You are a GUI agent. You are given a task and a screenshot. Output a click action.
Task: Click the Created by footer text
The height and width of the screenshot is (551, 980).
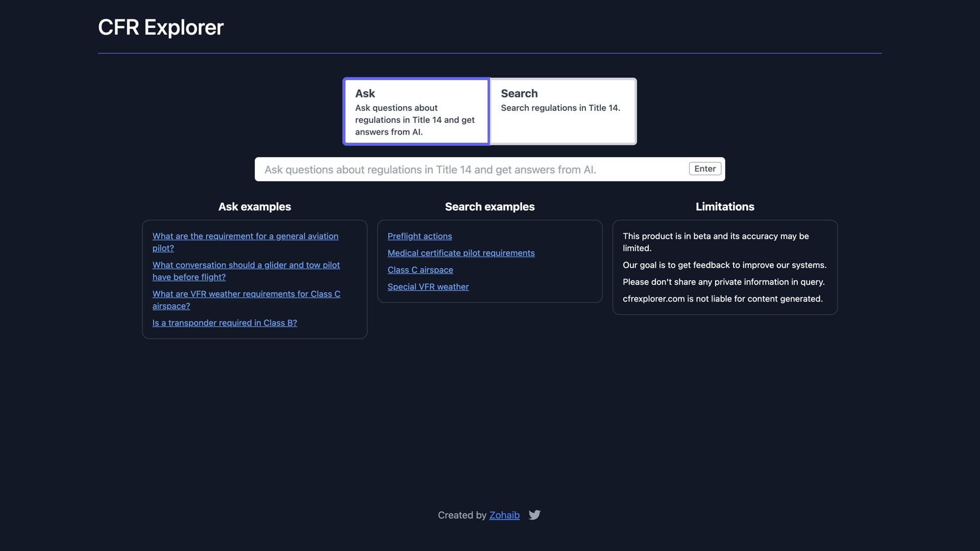462,515
